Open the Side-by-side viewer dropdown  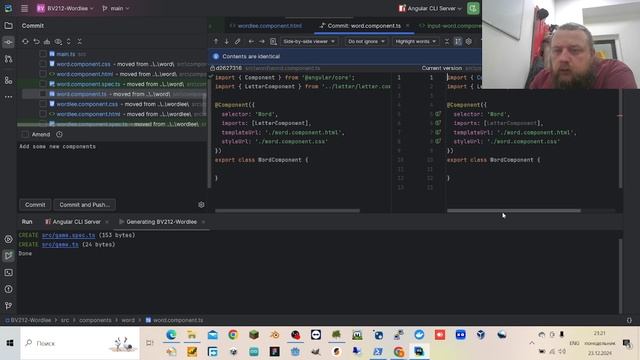tap(309, 41)
